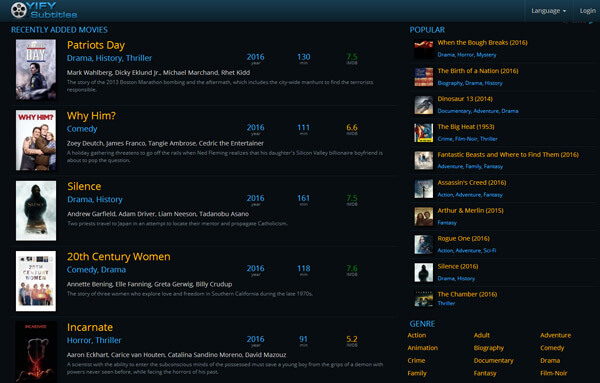
Task: Click the YIFY Subtitles film reel logo
Action: click(19, 10)
